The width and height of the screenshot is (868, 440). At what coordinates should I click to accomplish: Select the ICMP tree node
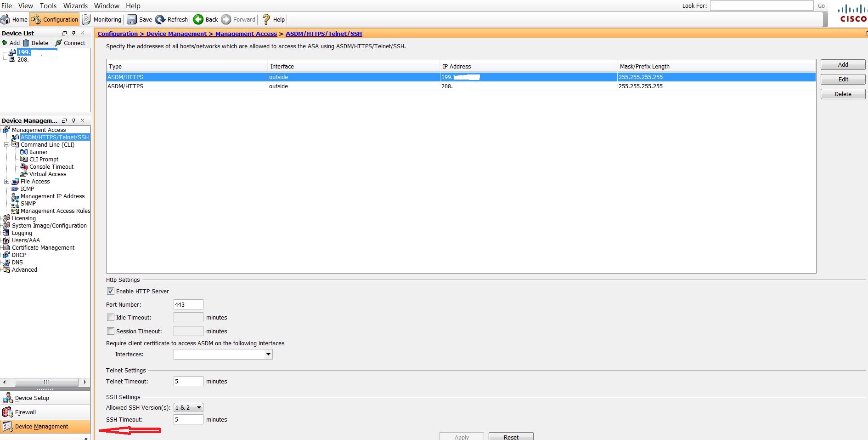[27, 189]
